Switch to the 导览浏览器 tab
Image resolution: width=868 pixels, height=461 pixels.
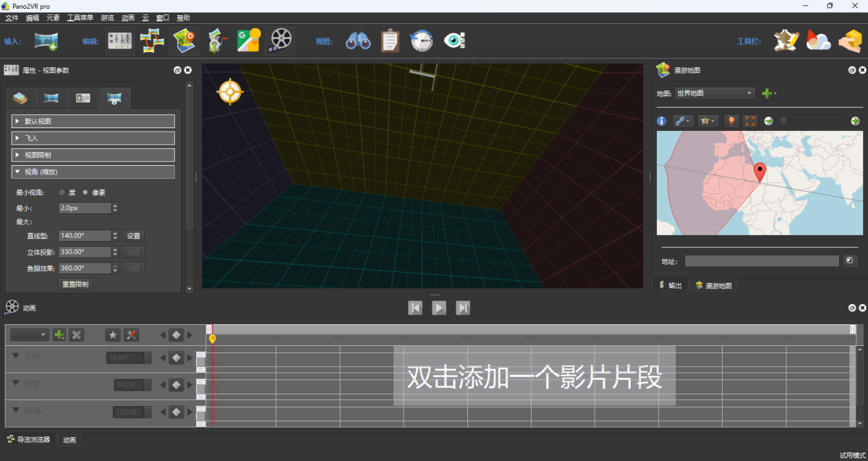(x=29, y=439)
